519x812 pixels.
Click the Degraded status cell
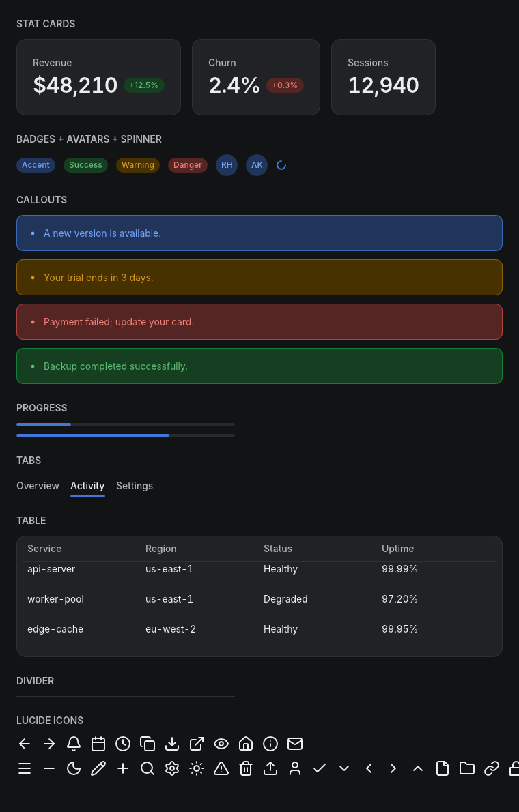click(285, 599)
